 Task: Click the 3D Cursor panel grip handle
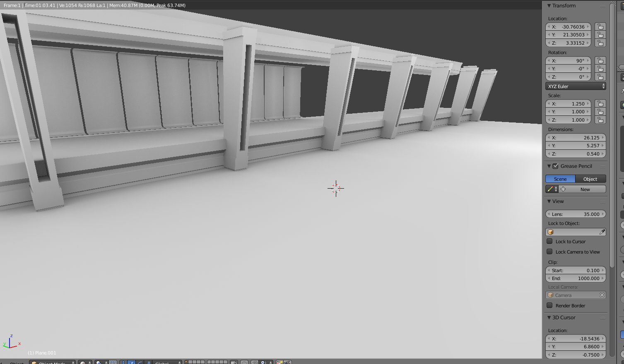point(603,318)
